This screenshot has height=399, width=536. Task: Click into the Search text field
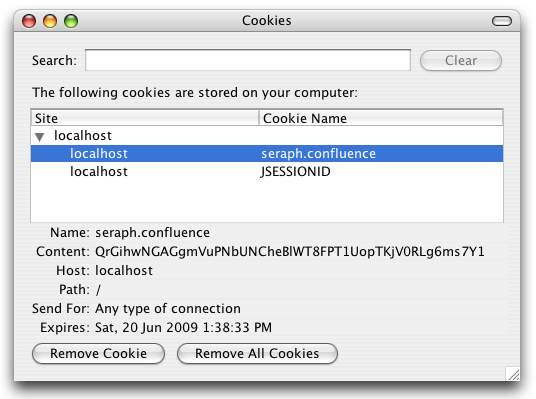(248, 60)
